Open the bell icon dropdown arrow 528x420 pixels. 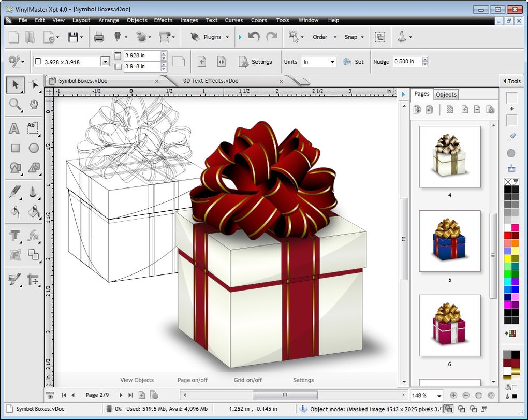[410, 37]
